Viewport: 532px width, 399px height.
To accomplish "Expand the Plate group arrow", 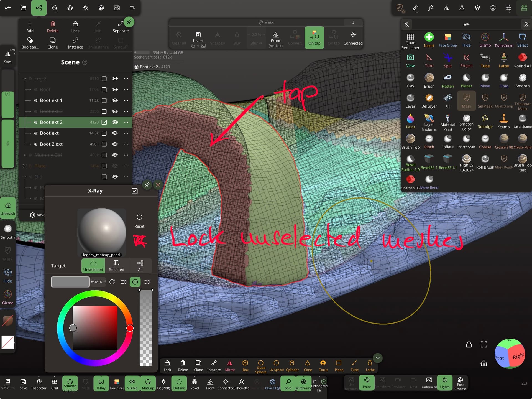I will tap(24, 166).
